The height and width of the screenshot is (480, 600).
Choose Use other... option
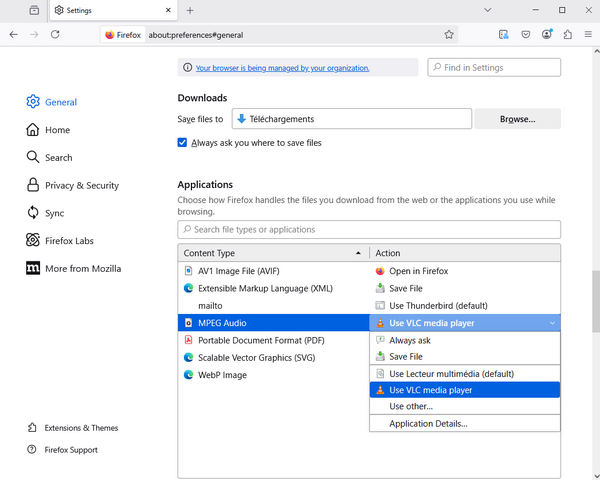tap(465, 406)
